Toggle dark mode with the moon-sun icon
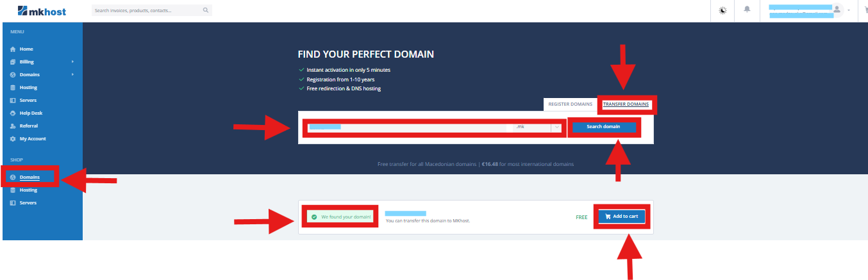868x280 pixels. 723,10
